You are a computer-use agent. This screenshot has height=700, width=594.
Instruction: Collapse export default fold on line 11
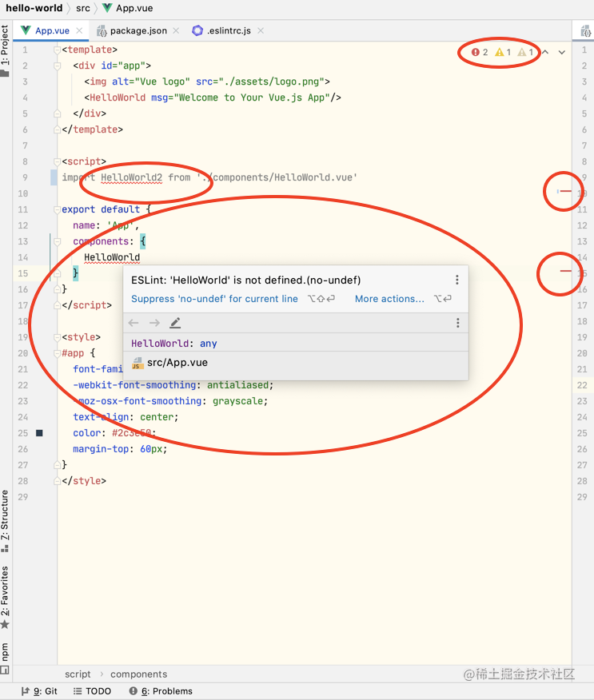click(58, 210)
